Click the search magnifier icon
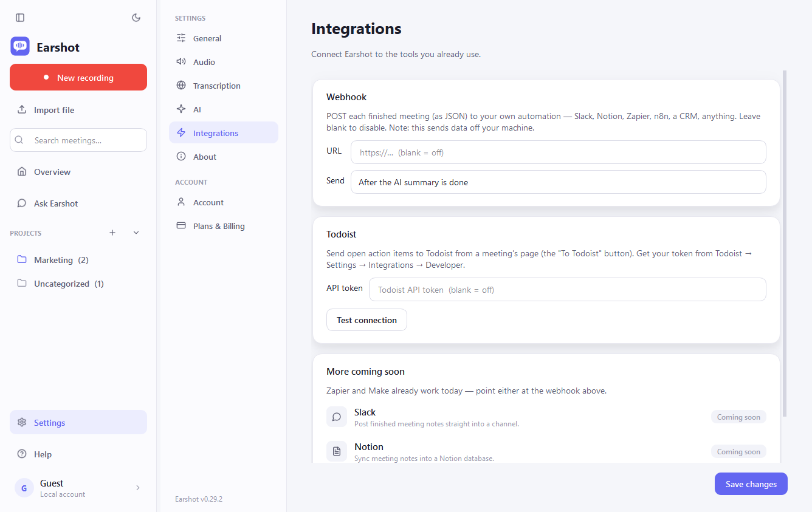This screenshot has height=512, width=812. click(x=19, y=140)
